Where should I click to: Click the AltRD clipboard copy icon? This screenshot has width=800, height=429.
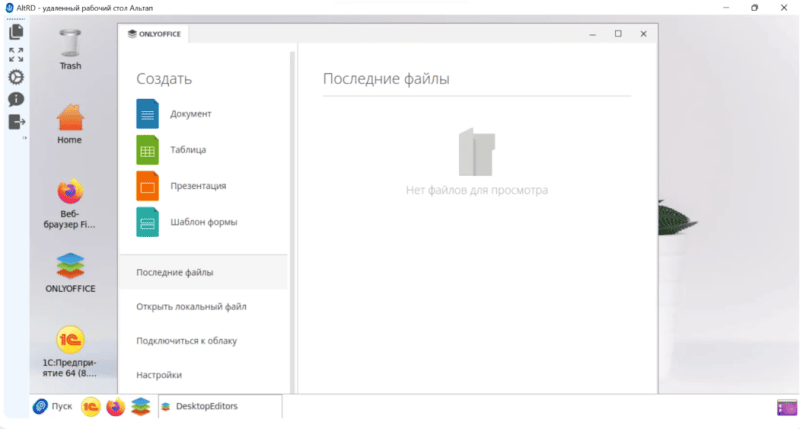pos(16,32)
